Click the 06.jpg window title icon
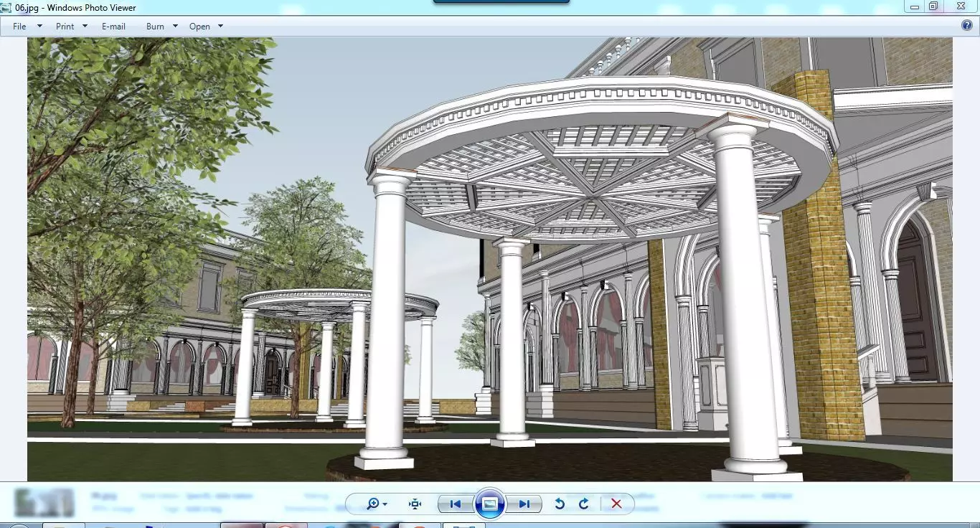The height and width of the screenshot is (528, 980). 6,7
